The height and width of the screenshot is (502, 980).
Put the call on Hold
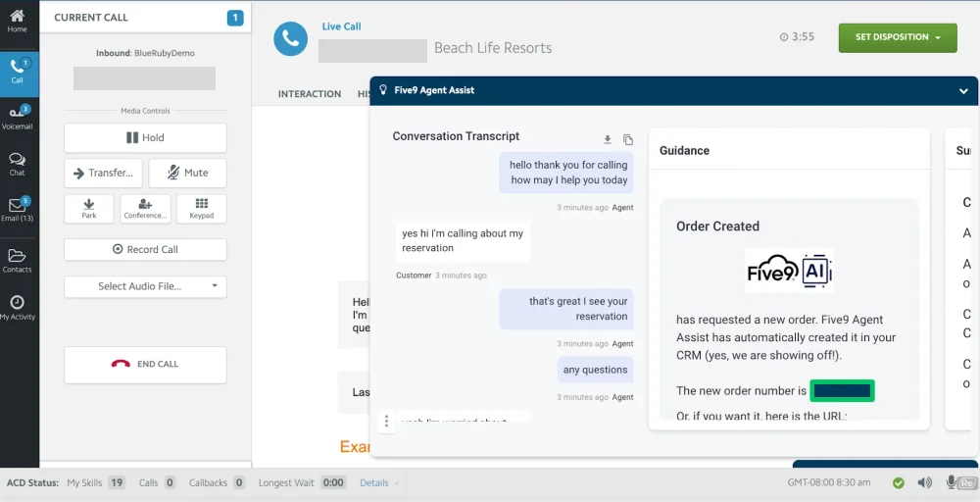click(x=145, y=137)
